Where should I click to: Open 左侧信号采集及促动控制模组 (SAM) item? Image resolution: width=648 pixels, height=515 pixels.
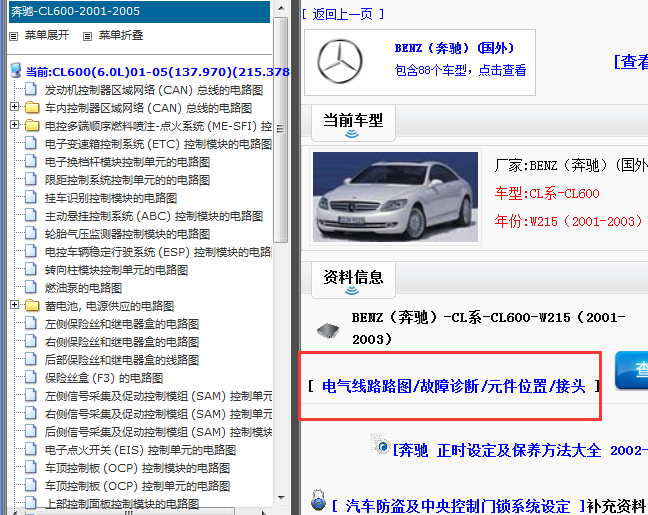[158, 396]
